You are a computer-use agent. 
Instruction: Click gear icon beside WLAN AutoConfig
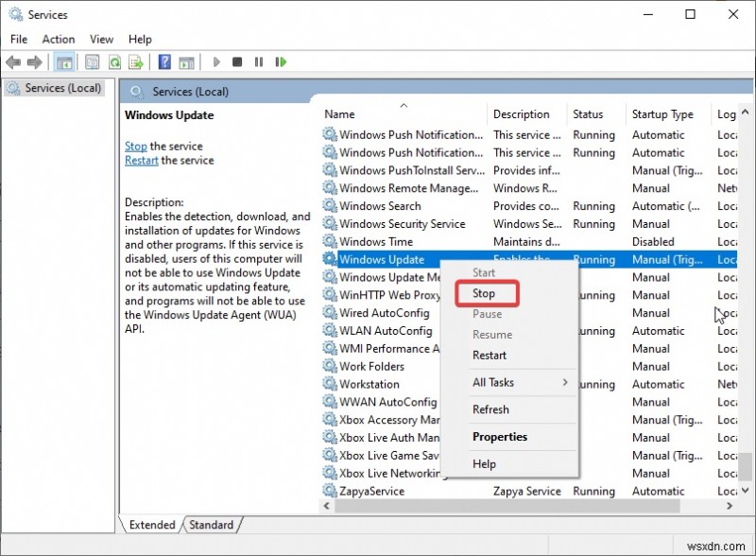point(330,331)
